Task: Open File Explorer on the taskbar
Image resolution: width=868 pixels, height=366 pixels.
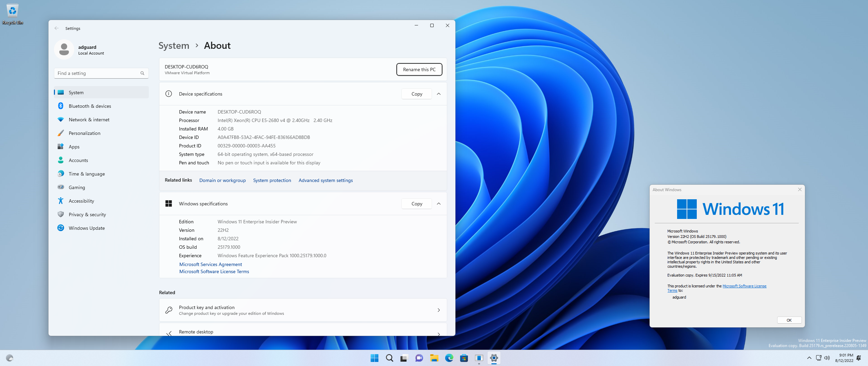Action: coord(434,358)
